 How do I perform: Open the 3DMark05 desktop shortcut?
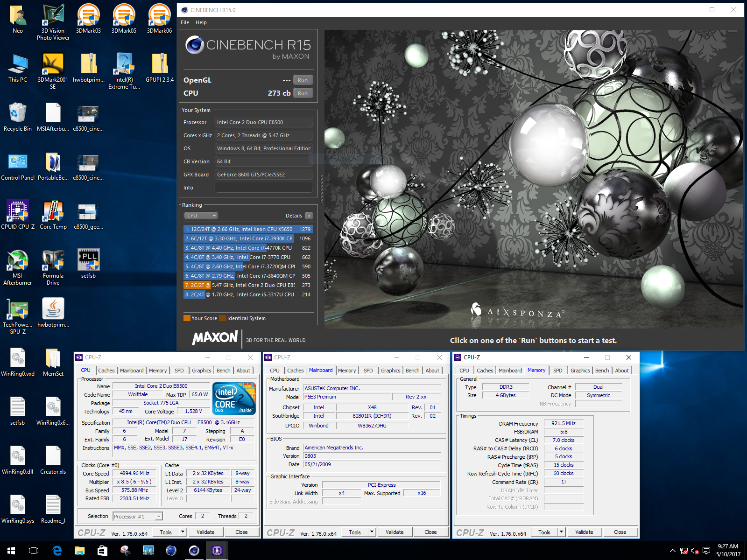[124, 19]
